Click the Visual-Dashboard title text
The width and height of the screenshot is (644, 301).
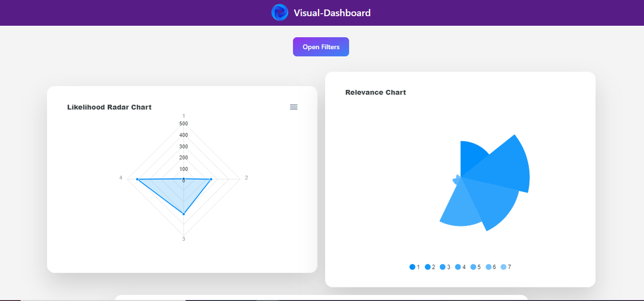click(x=332, y=13)
